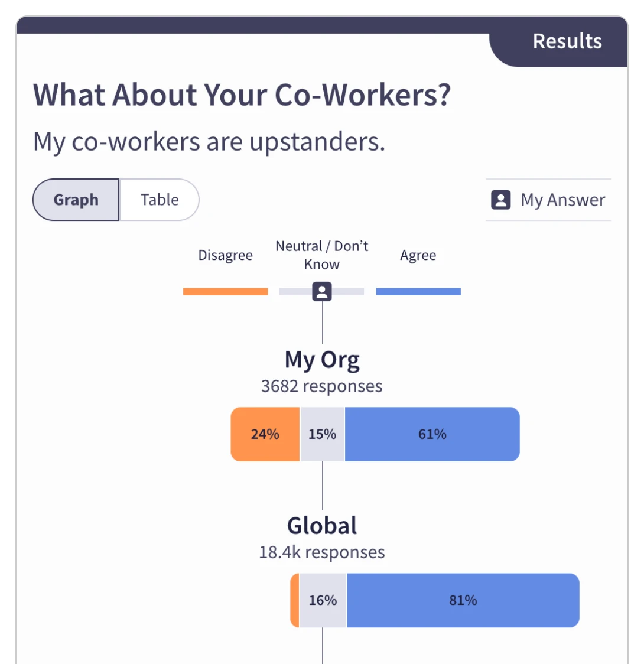Viewport: 644px width, 664px height.
Task: Select the Disagree legend label
Action: [225, 255]
